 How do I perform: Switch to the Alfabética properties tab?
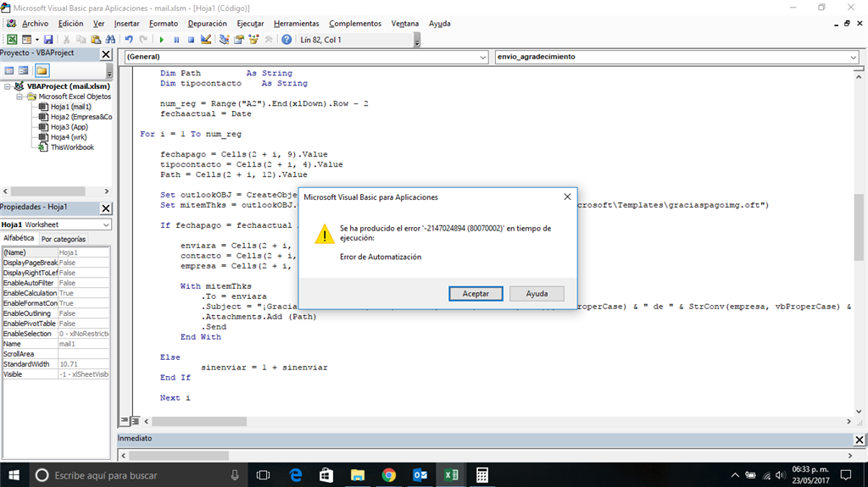[19, 238]
